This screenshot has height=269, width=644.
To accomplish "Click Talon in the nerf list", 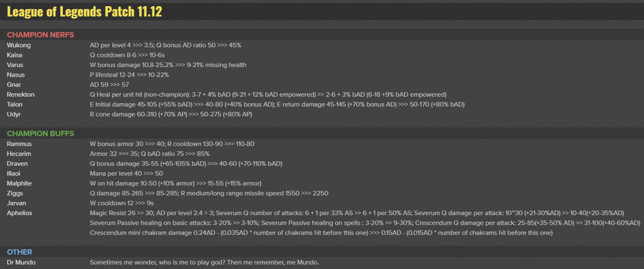I will [15, 104].
